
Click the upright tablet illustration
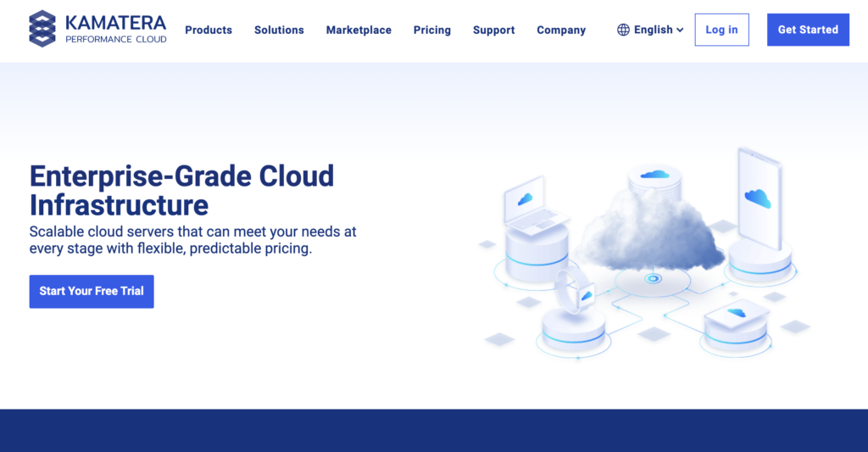pos(758,198)
